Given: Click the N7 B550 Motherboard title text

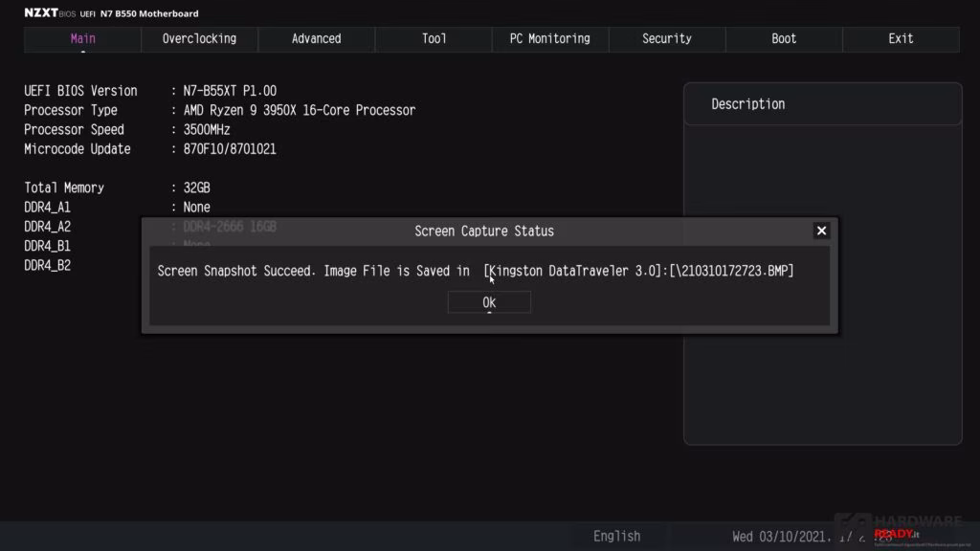Looking at the screenshot, I should pos(149,13).
